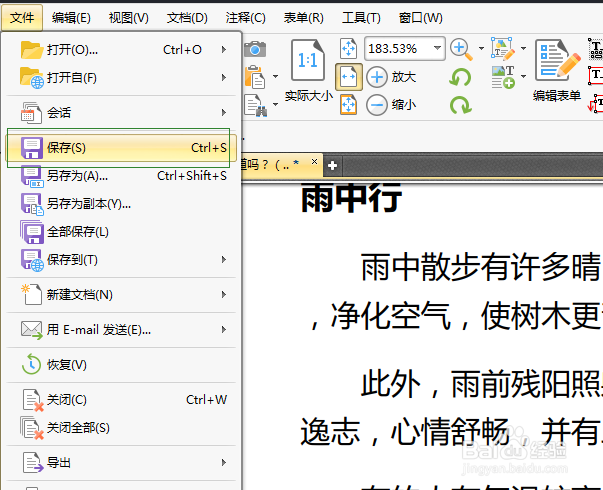Click the 雨中行 document title
This screenshot has width=603, height=490.
[x=351, y=198]
